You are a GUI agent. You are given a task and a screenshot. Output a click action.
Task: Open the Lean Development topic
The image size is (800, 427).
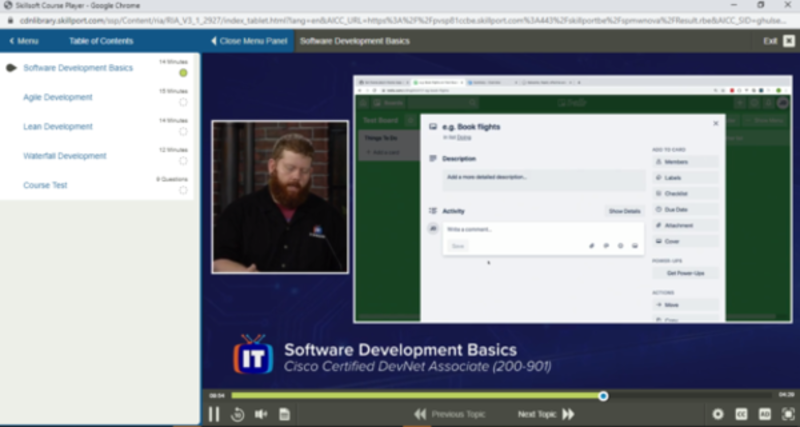[x=58, y=127]
